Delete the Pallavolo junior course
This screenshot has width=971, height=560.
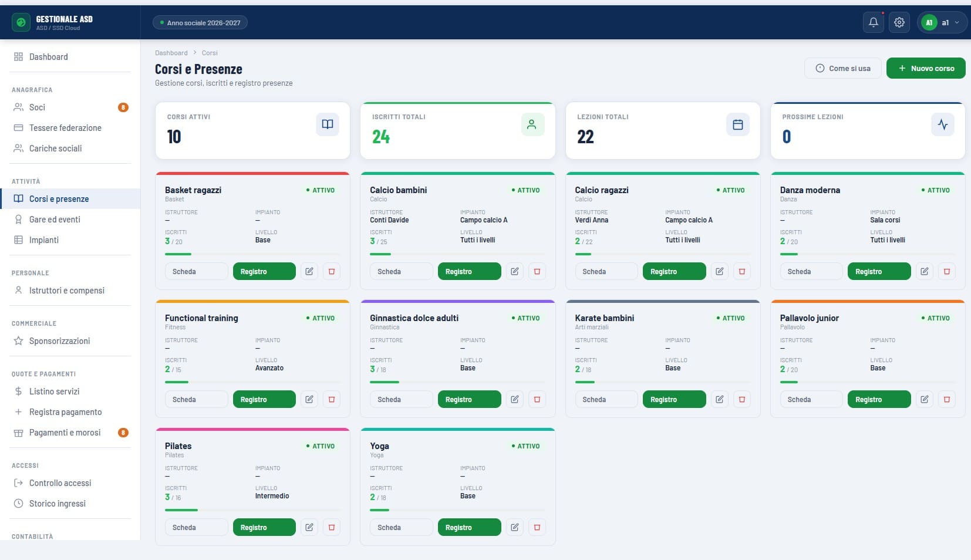point(947,399)
